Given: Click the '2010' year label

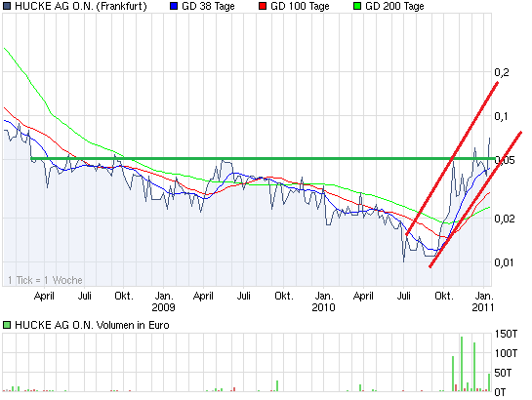Looking at the screenshot, I should pos(323,307).
